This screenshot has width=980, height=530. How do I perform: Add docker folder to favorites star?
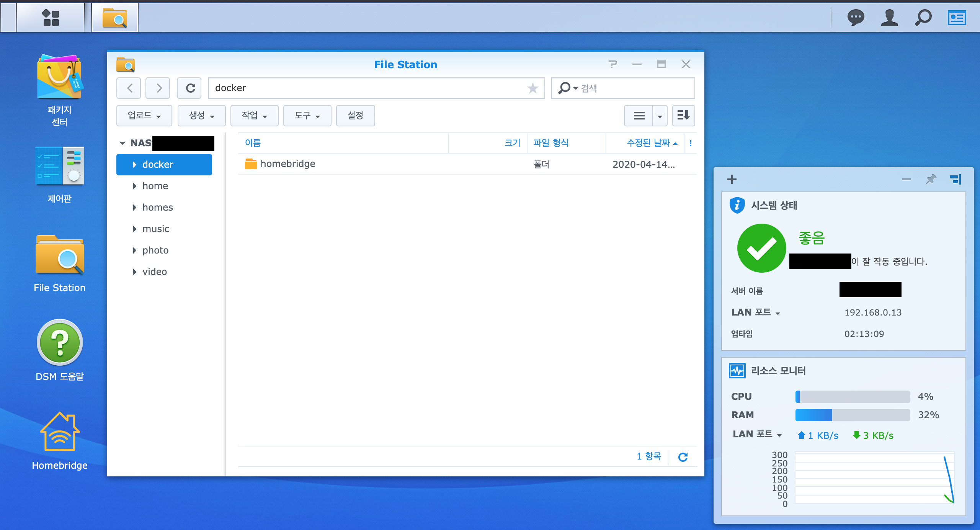pos(532,88)
